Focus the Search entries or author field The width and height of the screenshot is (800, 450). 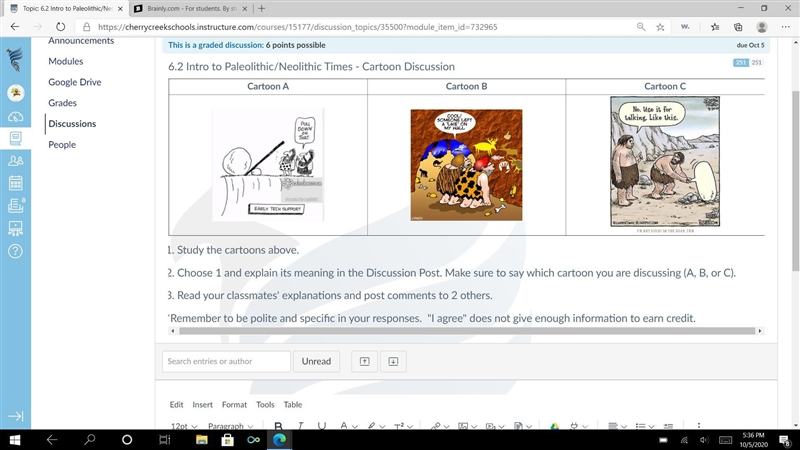(227, 361)
